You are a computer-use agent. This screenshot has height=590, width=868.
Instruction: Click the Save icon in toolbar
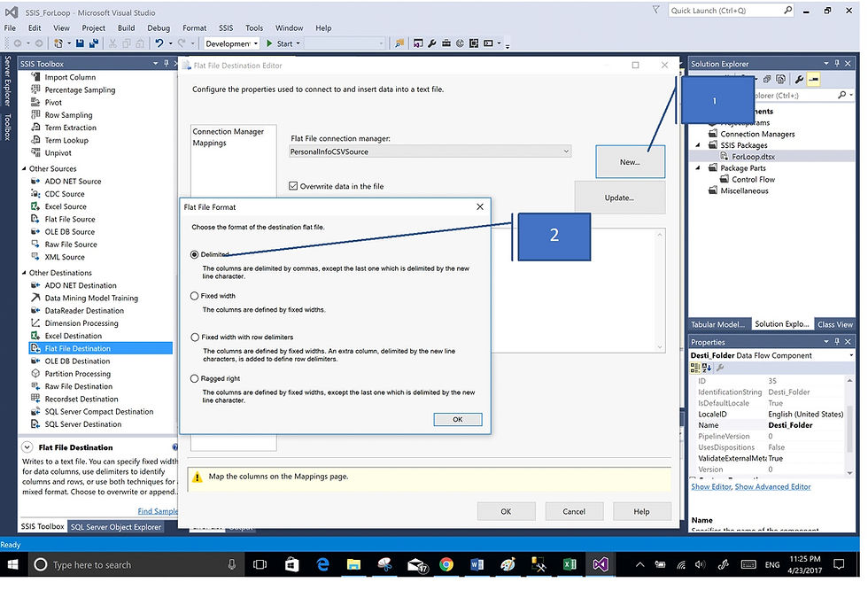tap(80, 43)
